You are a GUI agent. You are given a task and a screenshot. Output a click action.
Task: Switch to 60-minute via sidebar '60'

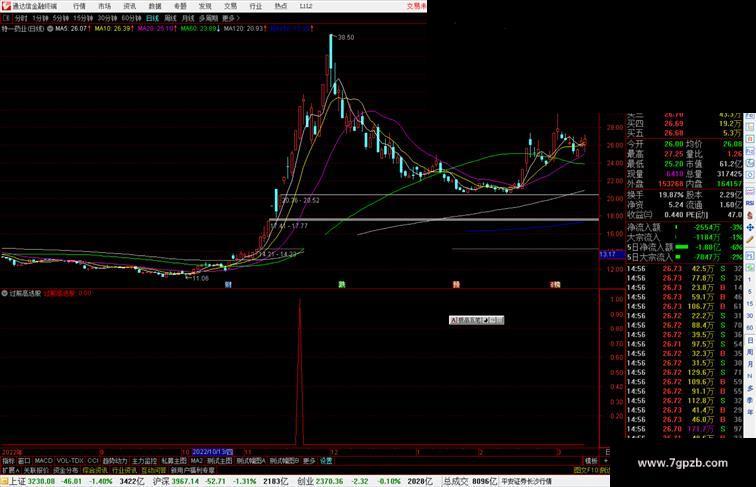(x=750, y=328)
